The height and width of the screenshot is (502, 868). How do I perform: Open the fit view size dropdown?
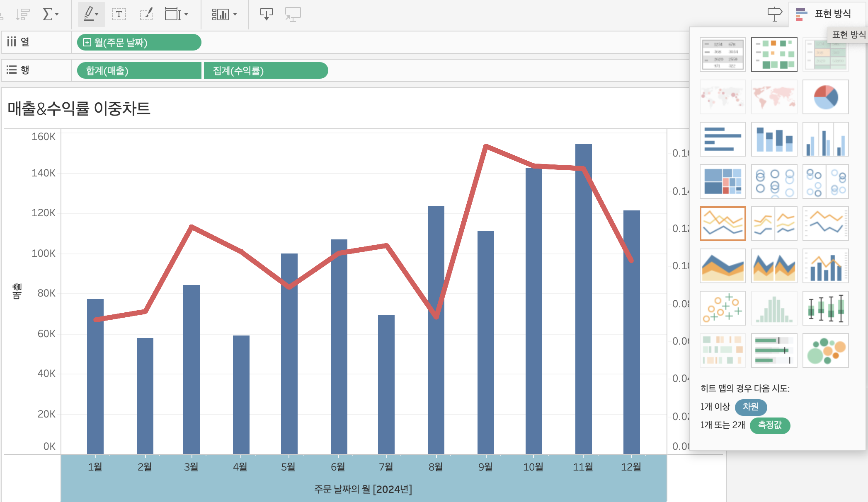[x=177, y=14]
